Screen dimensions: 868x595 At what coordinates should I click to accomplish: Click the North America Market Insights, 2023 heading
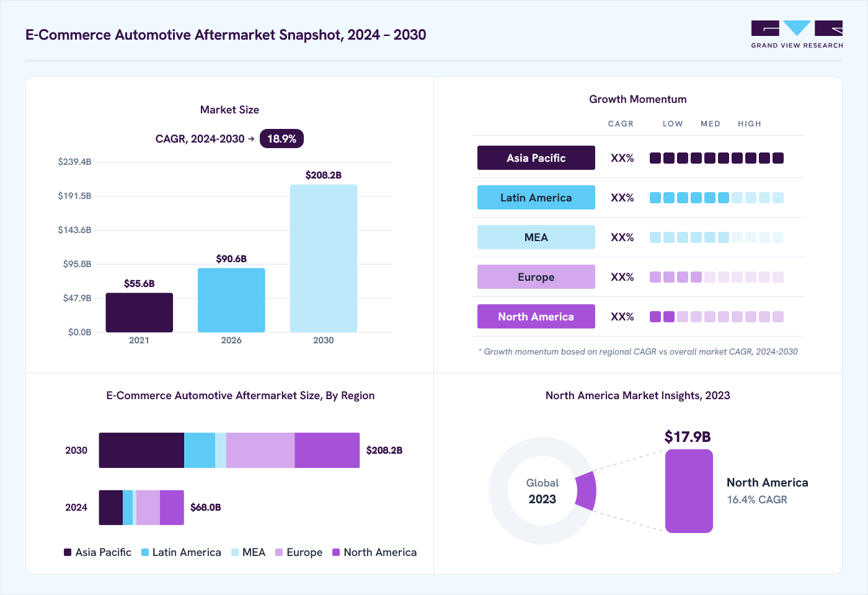tap(638, 395)
